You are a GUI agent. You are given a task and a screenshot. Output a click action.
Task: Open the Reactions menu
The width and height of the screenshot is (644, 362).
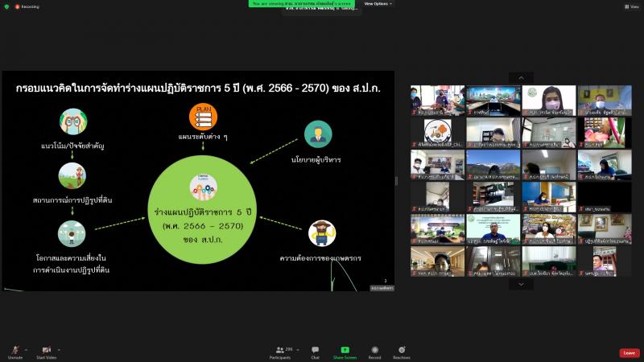402,352
